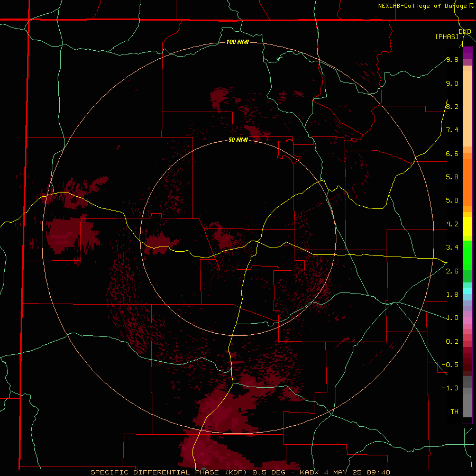Screen dimensions: 476x476
Task: Click the 4.2 legend value
Action: [452, 224]
